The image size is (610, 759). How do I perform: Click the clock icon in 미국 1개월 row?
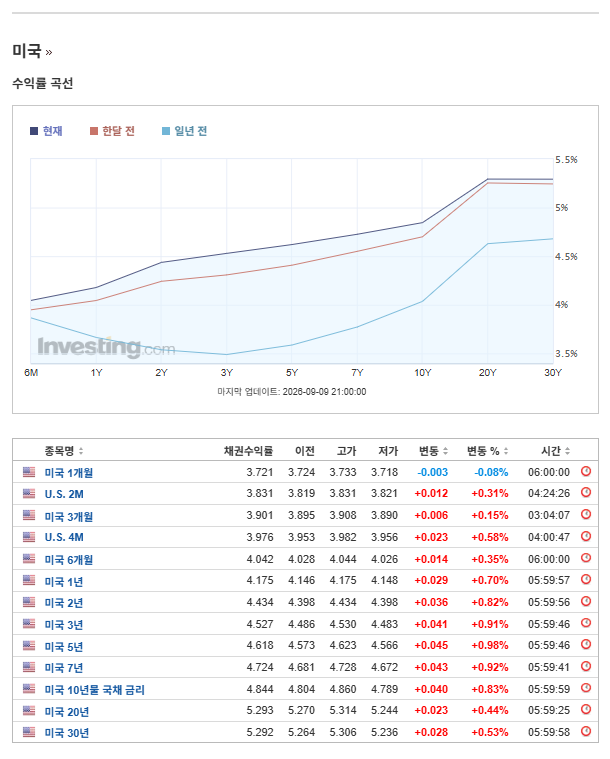(x=586, y=471)
